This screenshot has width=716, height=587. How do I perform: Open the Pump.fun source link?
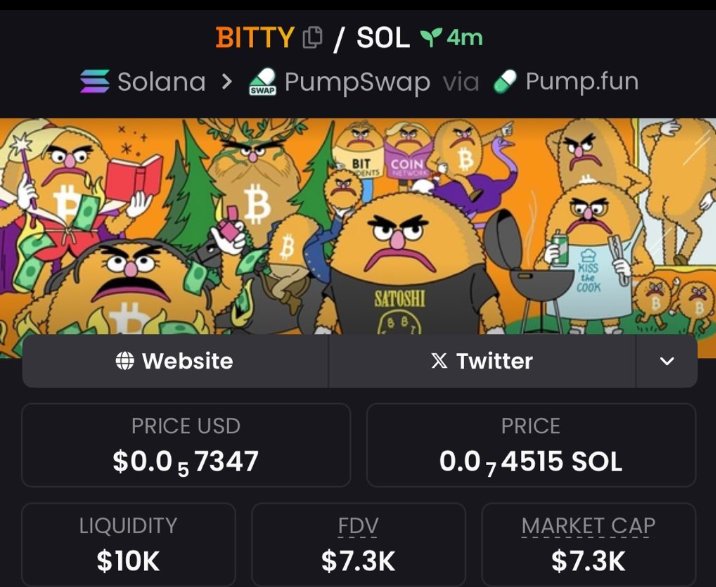point(566,81)
